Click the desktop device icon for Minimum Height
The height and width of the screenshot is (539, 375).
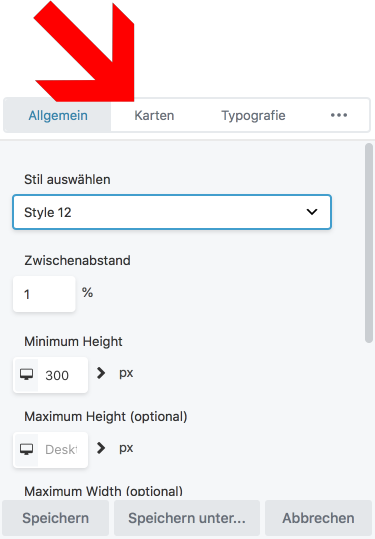pos(26,375)
